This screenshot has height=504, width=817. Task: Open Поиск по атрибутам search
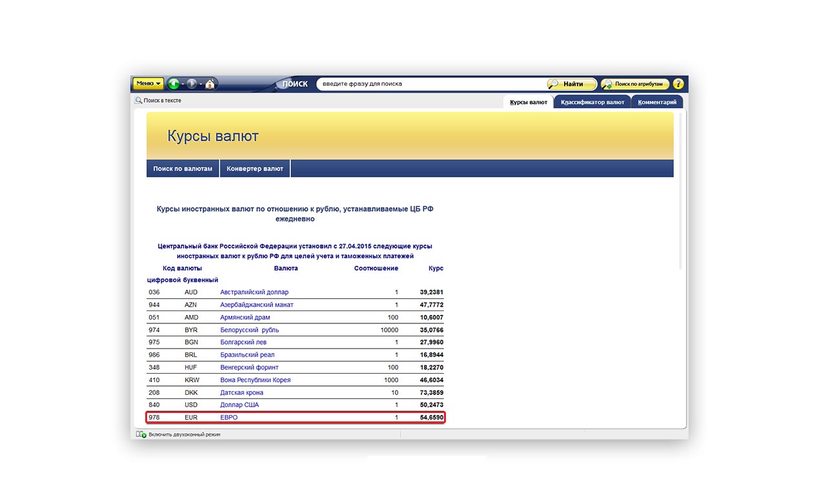tap(635, 84)
